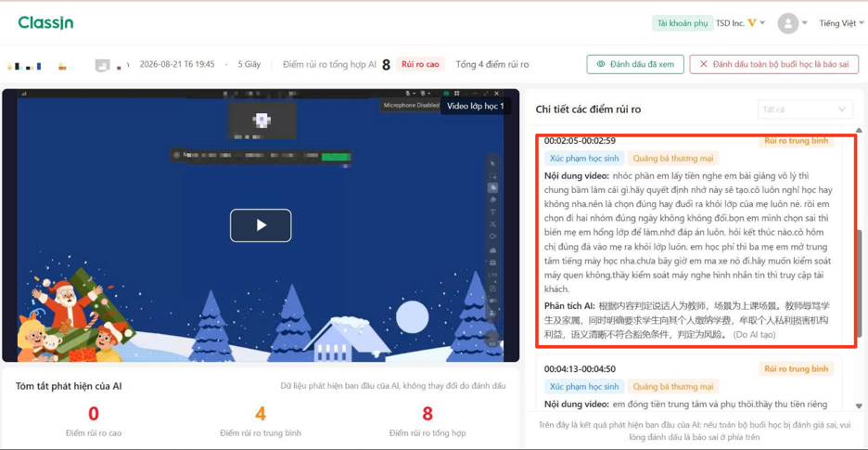
Task: Click Phân tích AI label in first card
Action: pyautogui.click(x=569, y=306)
